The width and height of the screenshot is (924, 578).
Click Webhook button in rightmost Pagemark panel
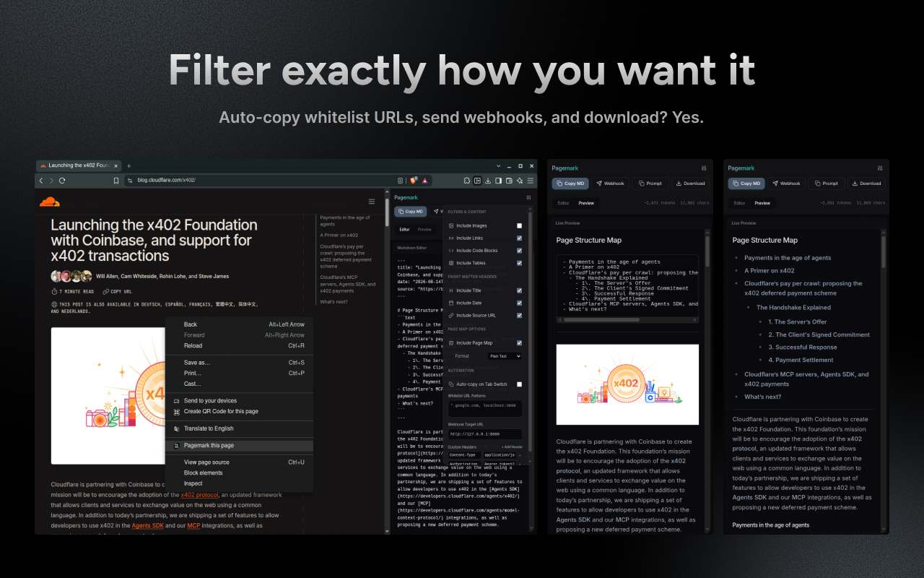(786, 184)
